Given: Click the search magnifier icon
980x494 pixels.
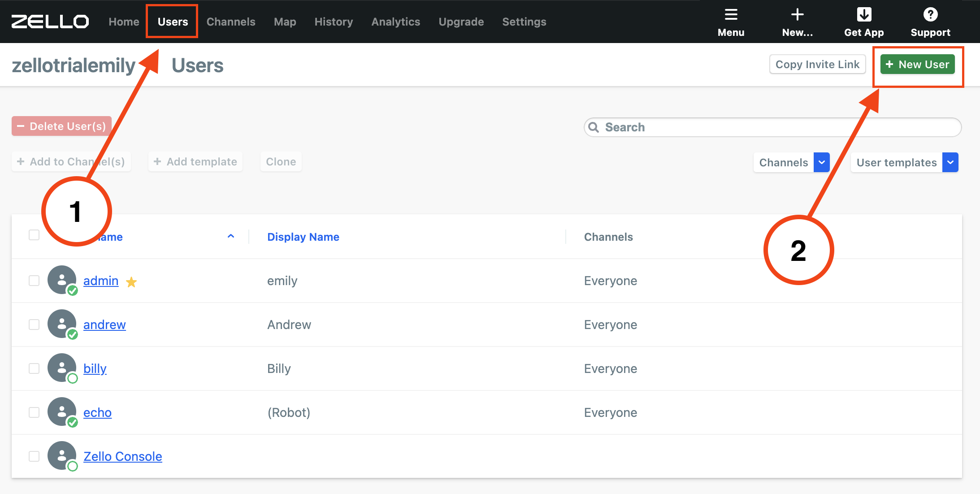Looking at the screenshot, I should (x=594, y=127).
